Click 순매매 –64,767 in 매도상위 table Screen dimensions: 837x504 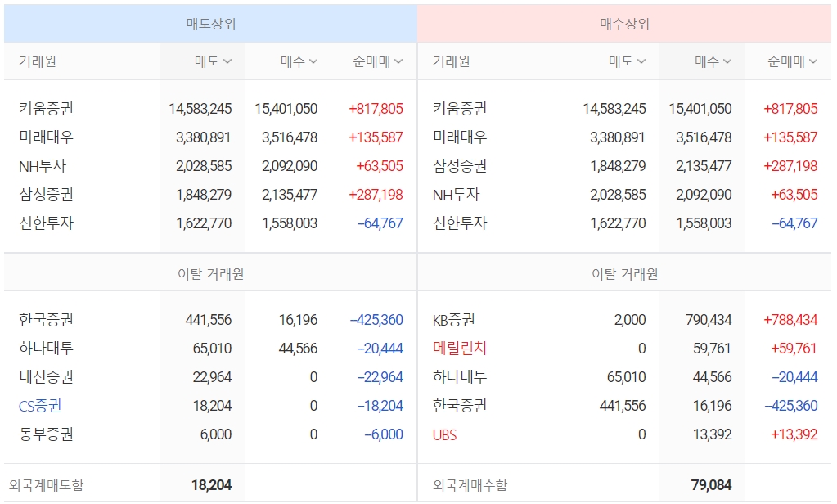pyautogui.click(x=380, y=223)
